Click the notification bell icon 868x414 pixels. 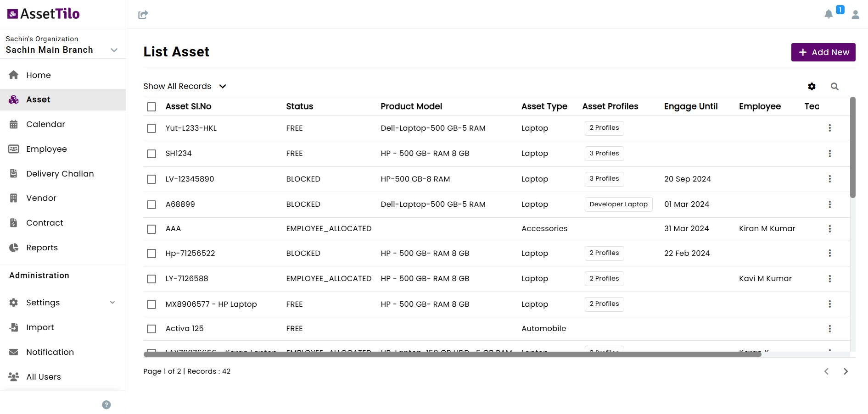click(828, 14)
